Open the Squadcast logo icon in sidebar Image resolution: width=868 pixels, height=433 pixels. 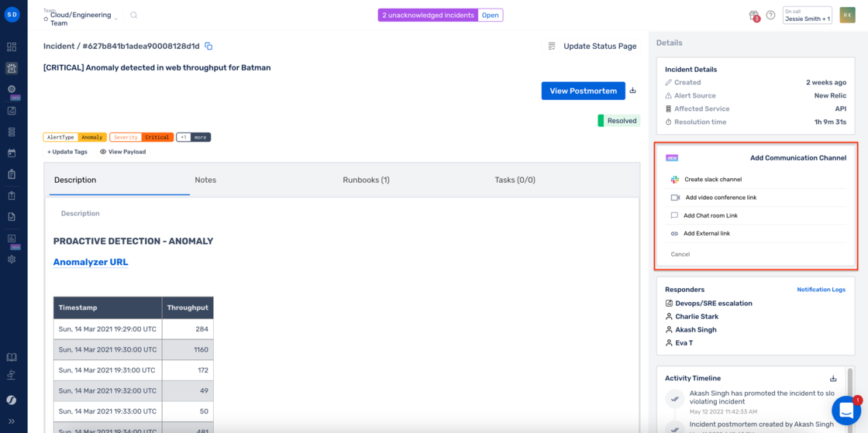tap(12, 399)
